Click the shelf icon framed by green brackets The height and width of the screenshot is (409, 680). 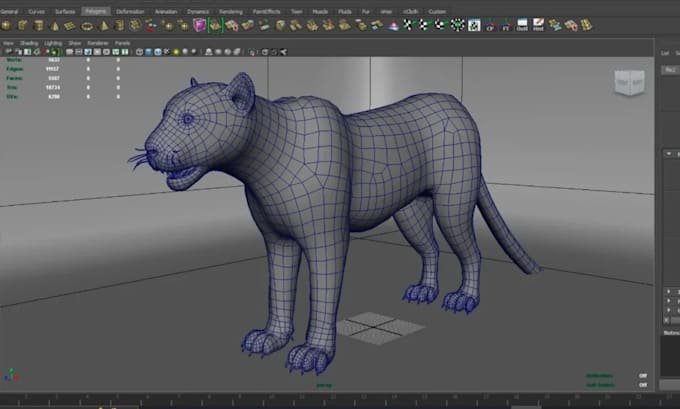pos(215,25)
